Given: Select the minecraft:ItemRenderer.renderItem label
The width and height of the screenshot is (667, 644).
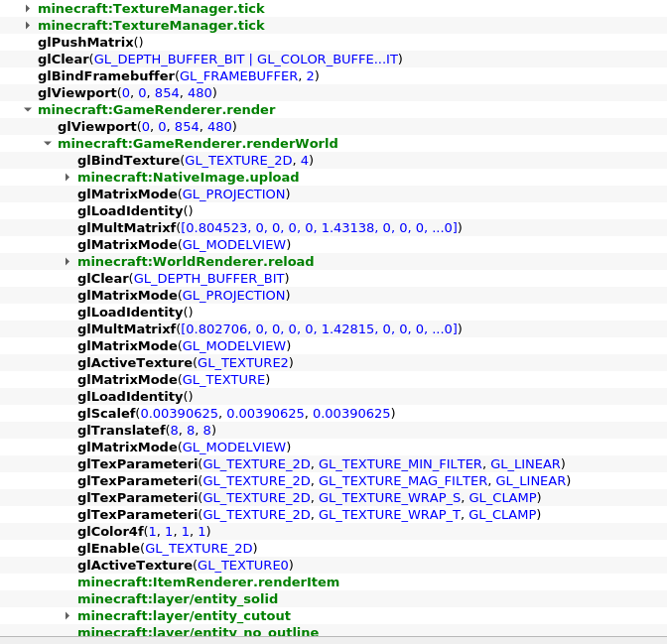Looking at the screenshot, I should (x=208, y=581).
